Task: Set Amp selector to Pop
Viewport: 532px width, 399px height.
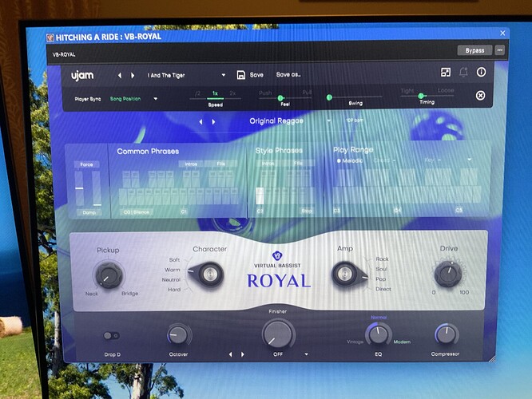Action: 381,279
